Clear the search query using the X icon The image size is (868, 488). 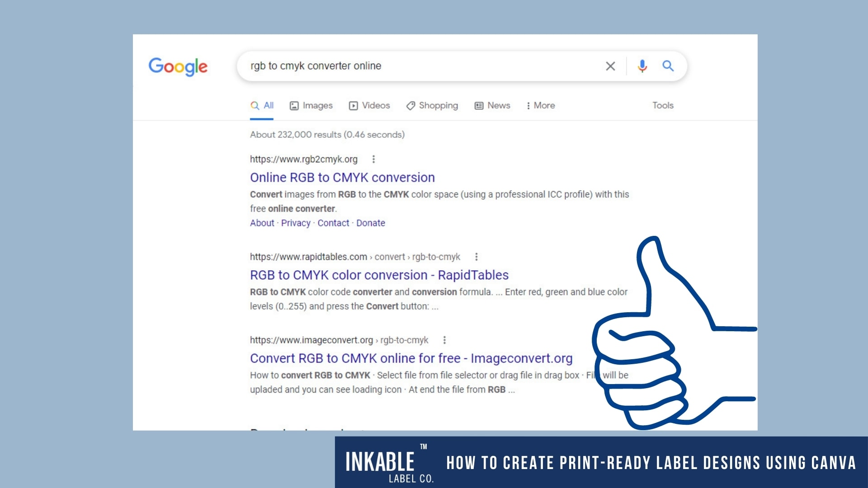pos(610,66)
